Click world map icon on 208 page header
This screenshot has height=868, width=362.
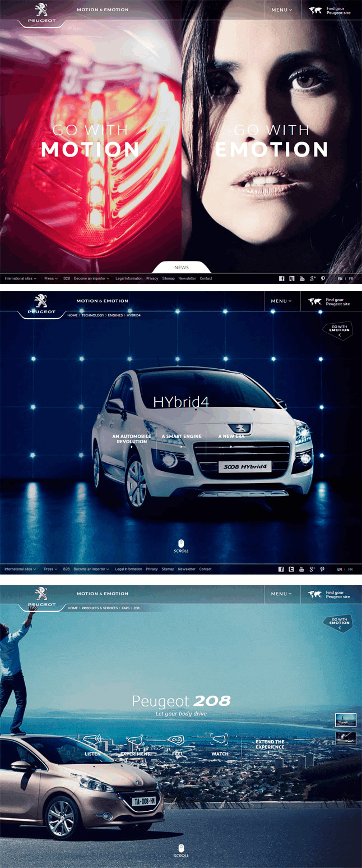pos(315,594)
